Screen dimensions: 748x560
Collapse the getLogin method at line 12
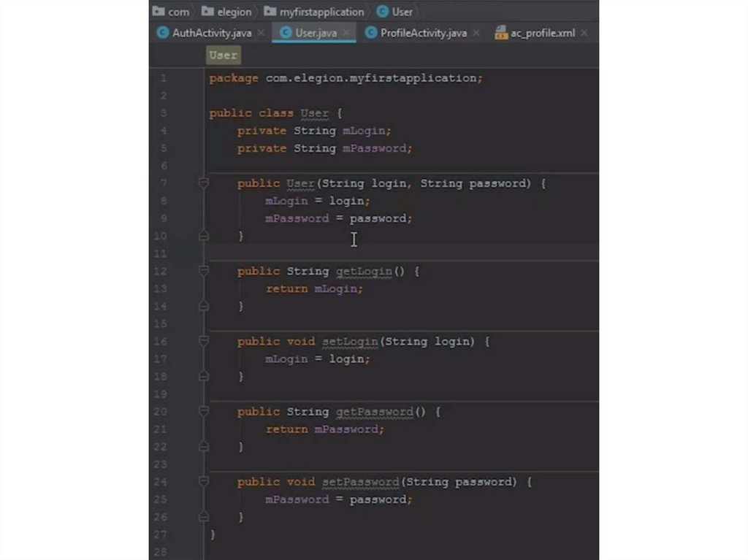(204, 271)
